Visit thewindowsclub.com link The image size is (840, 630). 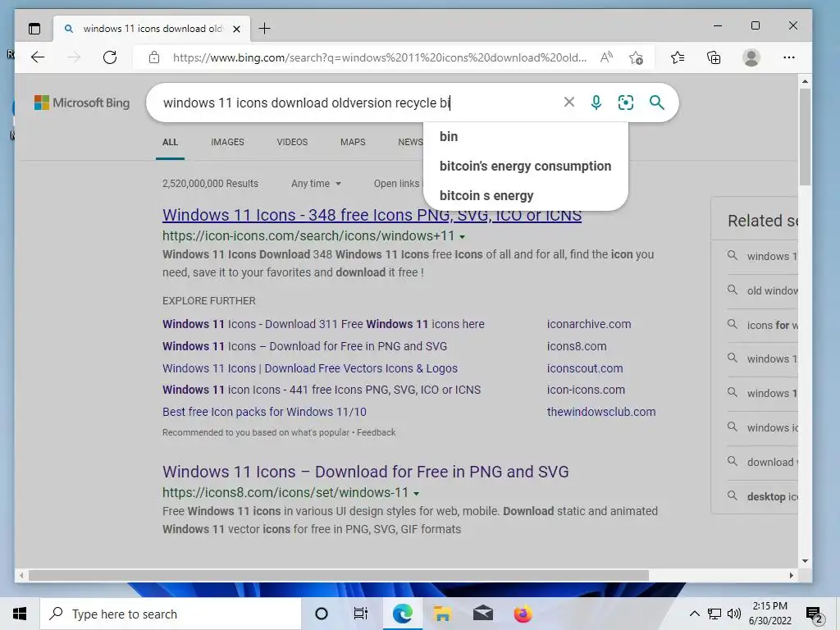[601, 412]
